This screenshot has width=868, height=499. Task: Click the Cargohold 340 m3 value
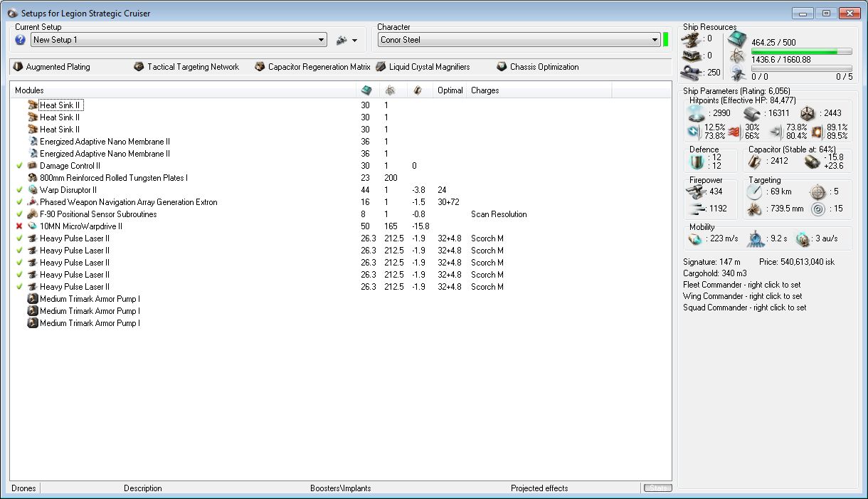[x=714, y=273]
